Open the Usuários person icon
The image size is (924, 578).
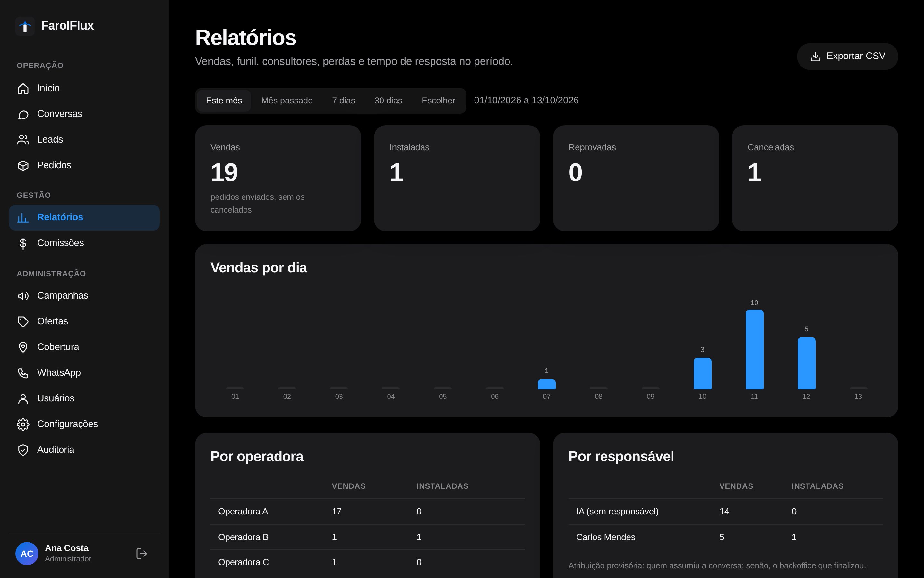23,399
